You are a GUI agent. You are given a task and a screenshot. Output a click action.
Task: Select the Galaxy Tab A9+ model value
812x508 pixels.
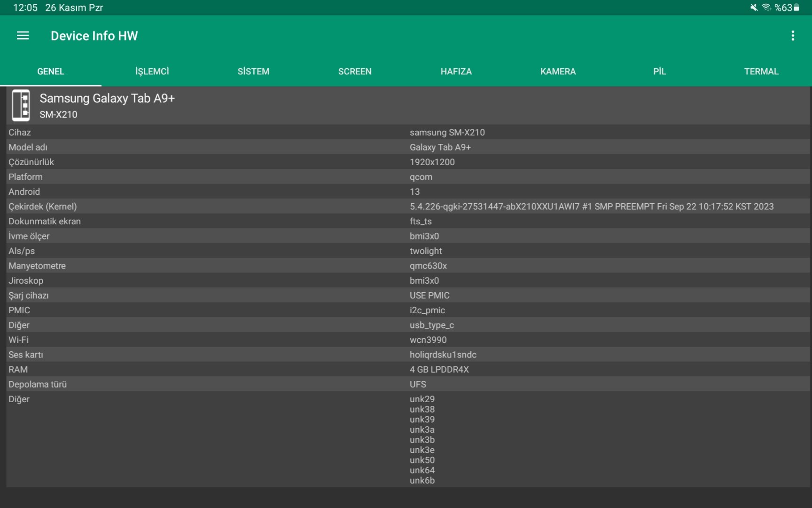[440, 147]
